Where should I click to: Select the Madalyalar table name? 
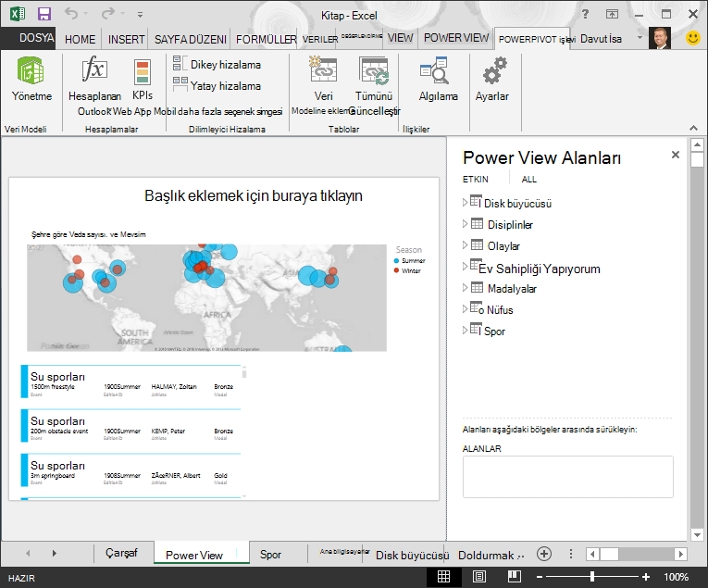point(512,289)
